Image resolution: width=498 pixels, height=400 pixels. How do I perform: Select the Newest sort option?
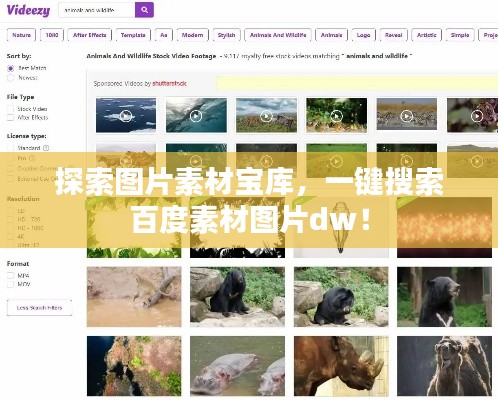[11, 78]
